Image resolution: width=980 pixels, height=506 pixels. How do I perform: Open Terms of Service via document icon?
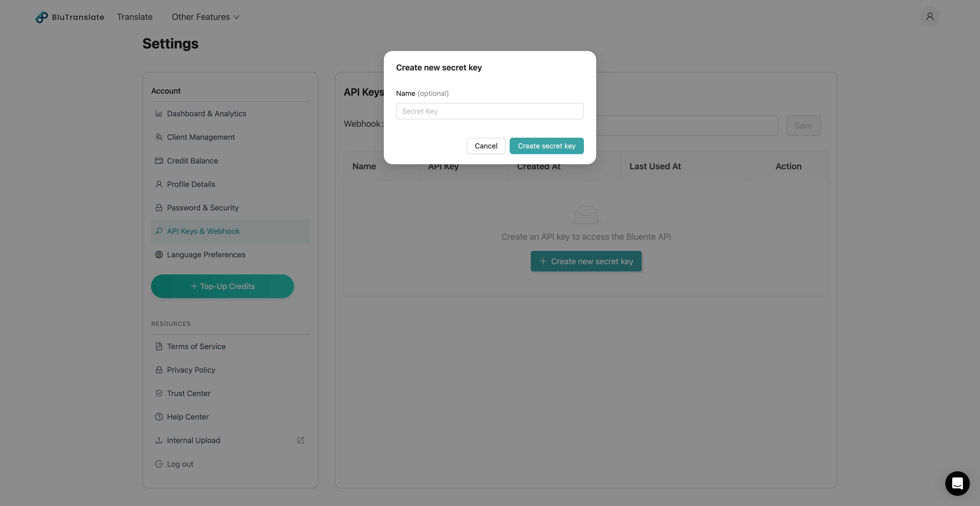coord(160,346)
